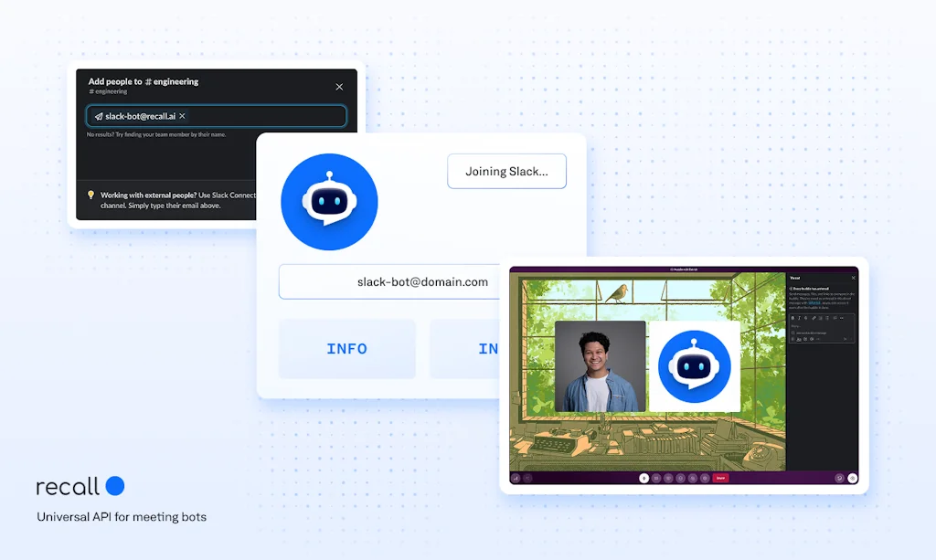The image size is (936, 560).
Task: Apply italic formatting in the message toolbar
Action: point(800,318)
